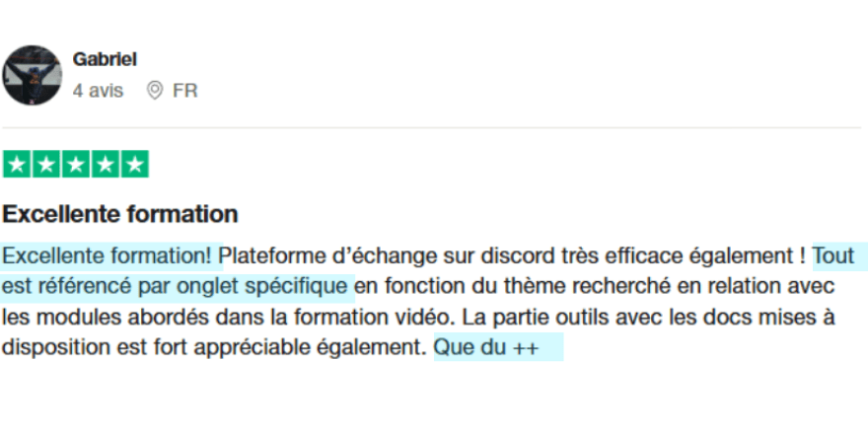Click the highlighted word "Tout"
868x434 pixels.
(833, 256)
